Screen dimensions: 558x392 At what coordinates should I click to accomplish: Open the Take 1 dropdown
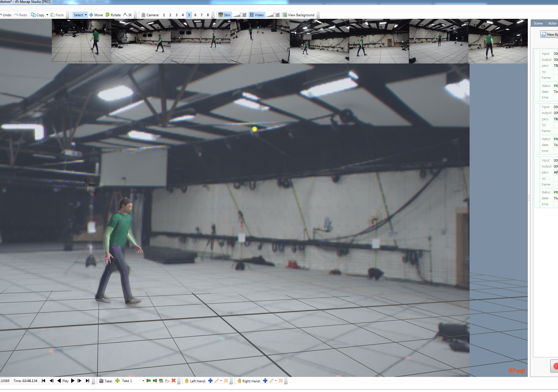(143, 381)
